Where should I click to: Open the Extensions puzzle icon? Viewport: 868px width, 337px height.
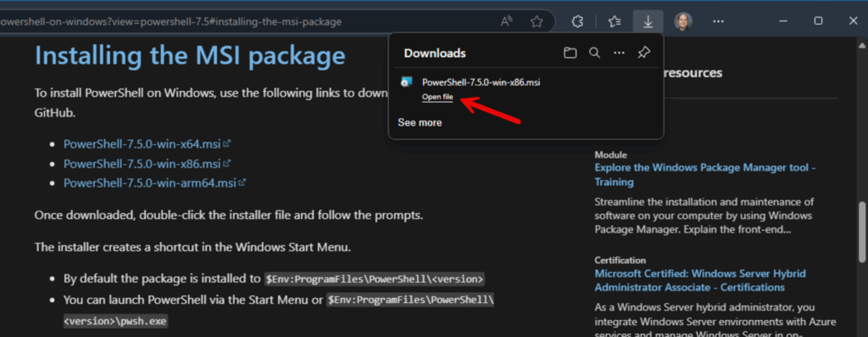pos(576,21)
